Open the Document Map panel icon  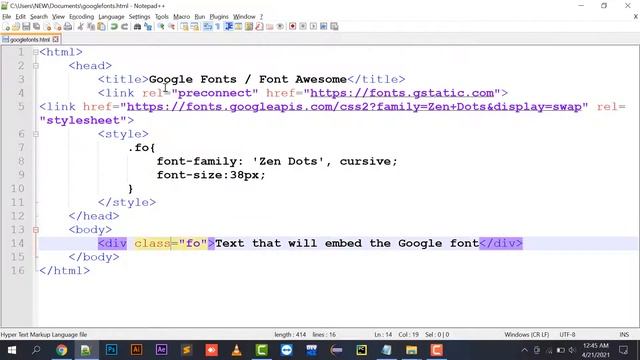(x=249, y=27)
